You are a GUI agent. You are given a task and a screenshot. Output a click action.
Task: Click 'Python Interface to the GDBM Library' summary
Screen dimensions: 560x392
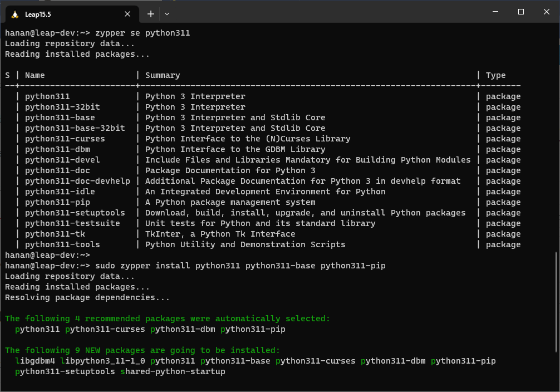click(x=235, y=149)
